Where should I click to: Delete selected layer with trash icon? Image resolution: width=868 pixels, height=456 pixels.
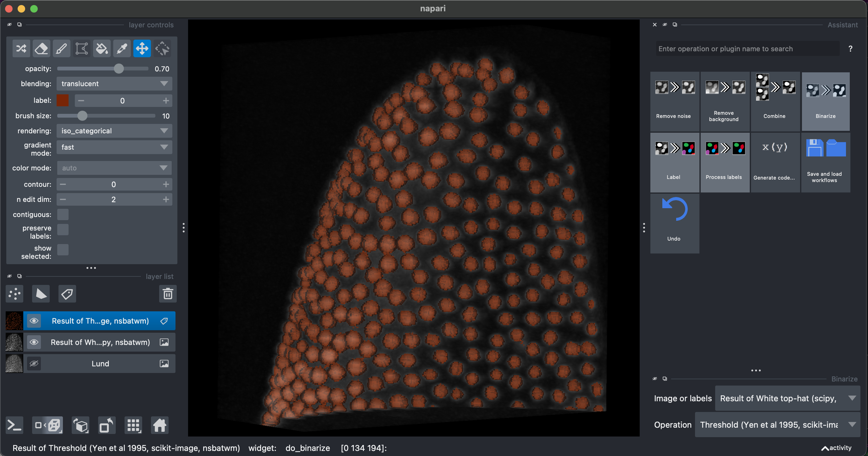point(168,294)
